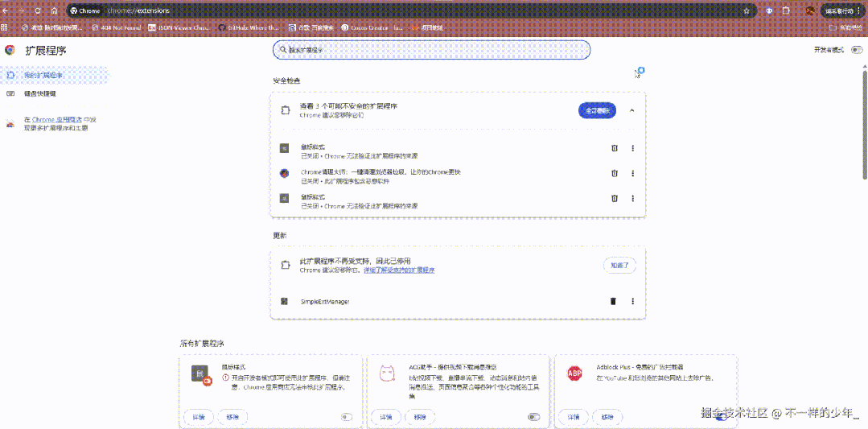Screen dimensions: 868x429
Task: Open 详情 on the ACG助手 card
Action: coord(386,417)
